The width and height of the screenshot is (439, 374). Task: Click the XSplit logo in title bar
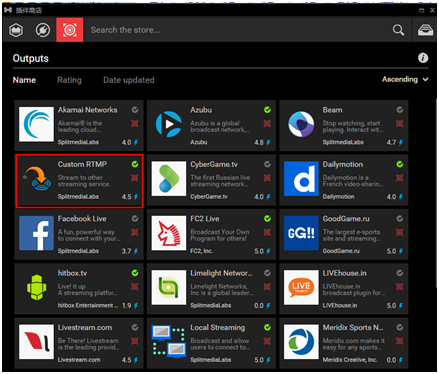8,10
